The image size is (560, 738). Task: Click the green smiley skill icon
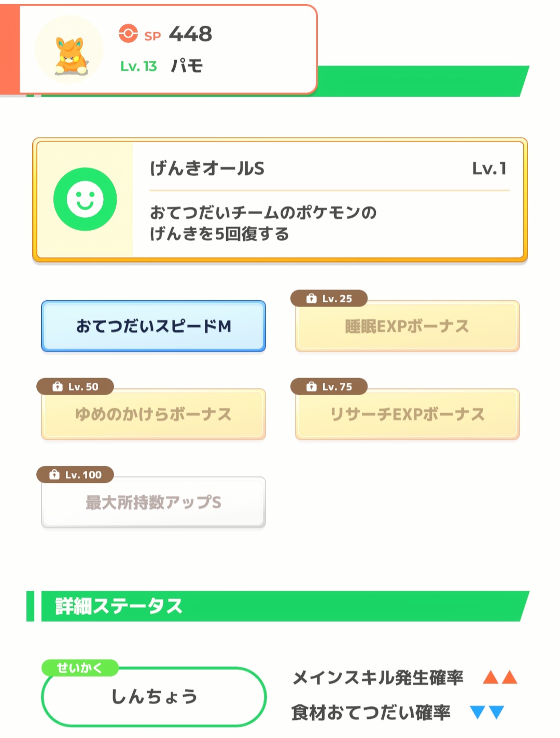pos(85,199)
